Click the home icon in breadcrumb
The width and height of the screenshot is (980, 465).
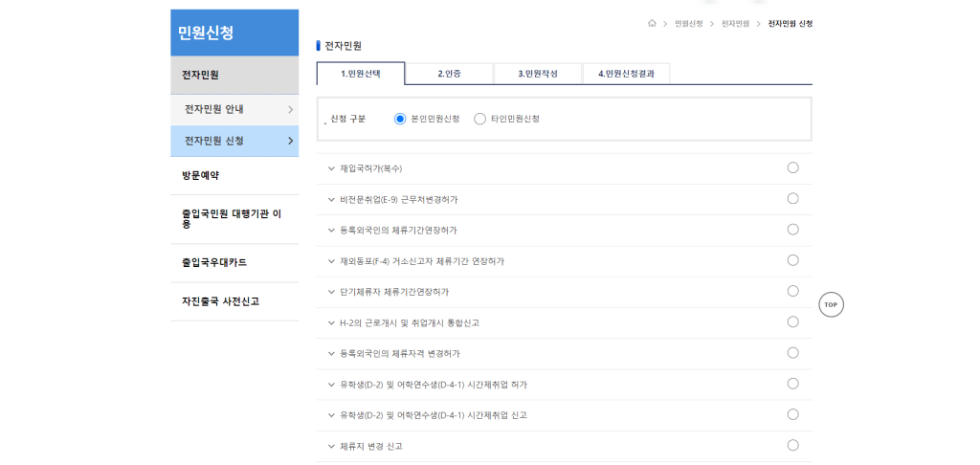(652, 23)
